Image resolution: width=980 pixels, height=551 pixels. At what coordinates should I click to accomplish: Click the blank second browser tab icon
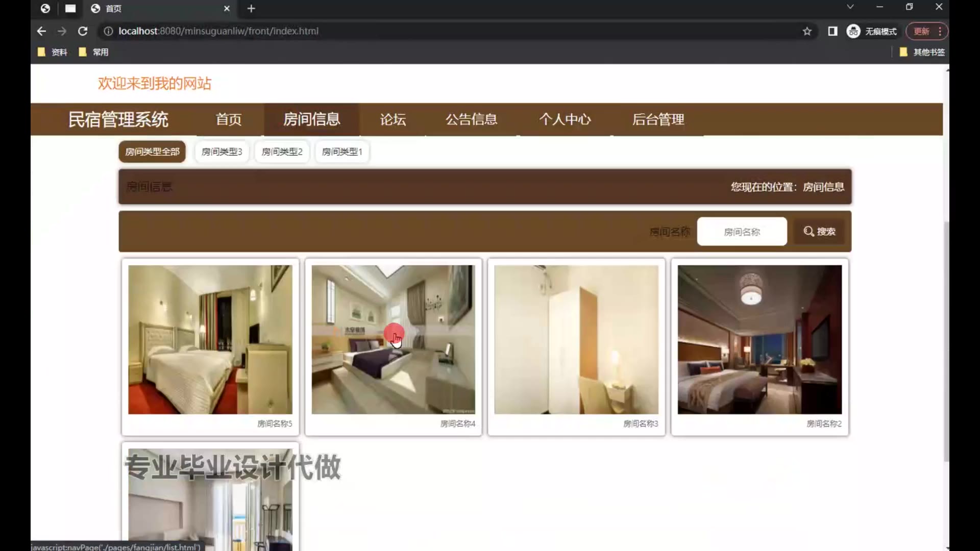70,8
